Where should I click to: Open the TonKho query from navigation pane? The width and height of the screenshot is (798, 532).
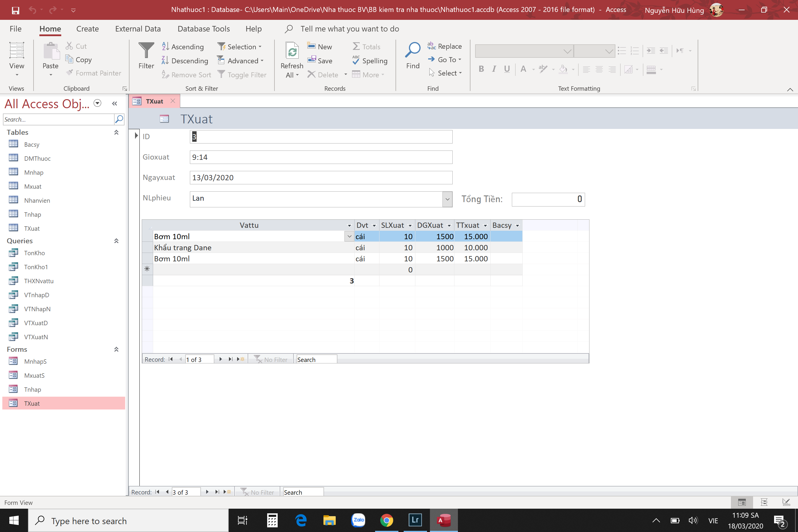pos(34,253)
